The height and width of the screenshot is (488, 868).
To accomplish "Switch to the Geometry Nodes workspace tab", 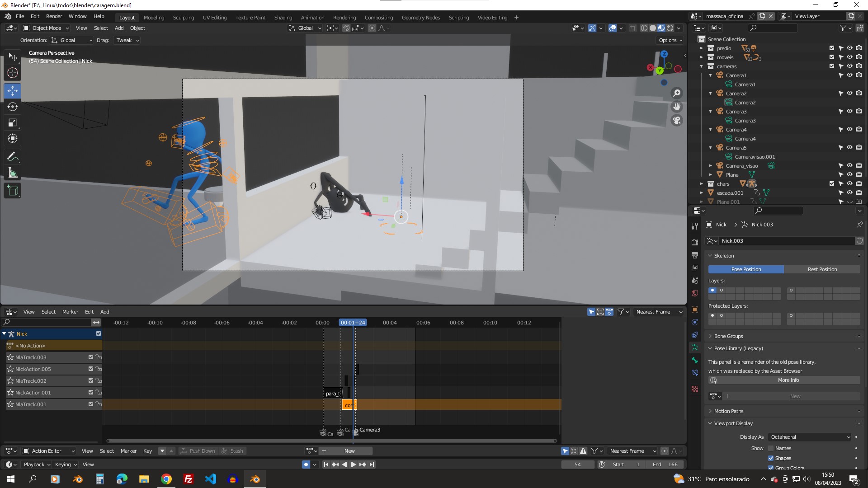I will (x=420, y=18).
